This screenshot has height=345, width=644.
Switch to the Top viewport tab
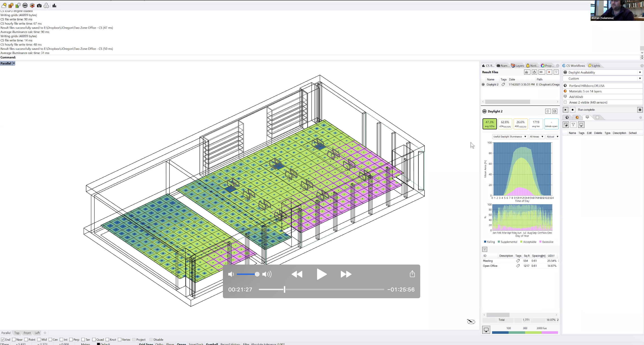click(x=17, y=333)
